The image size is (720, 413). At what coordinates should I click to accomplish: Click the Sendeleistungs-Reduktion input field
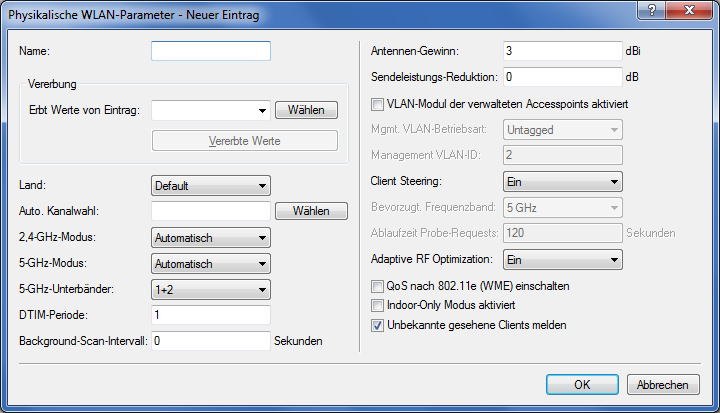[562, 76]
